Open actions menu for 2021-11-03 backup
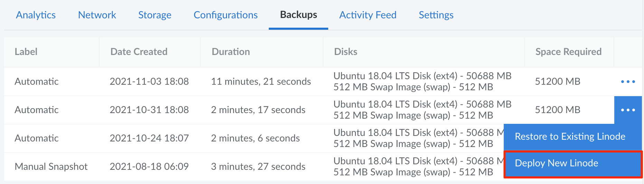 628,82
